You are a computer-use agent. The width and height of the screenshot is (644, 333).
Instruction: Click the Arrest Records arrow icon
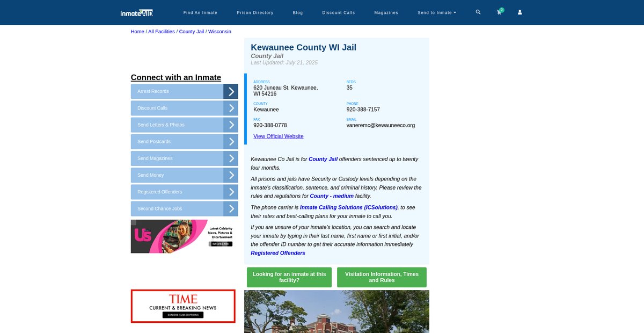coord(231,91)
